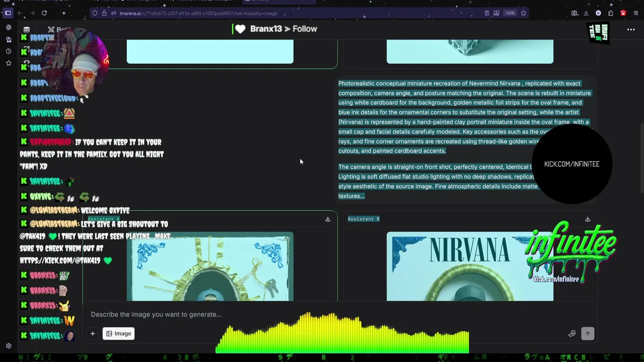This screenshot has height=362, width=644.
Task: Click the red extension icon in toolbar
Action: click(623, 13)
